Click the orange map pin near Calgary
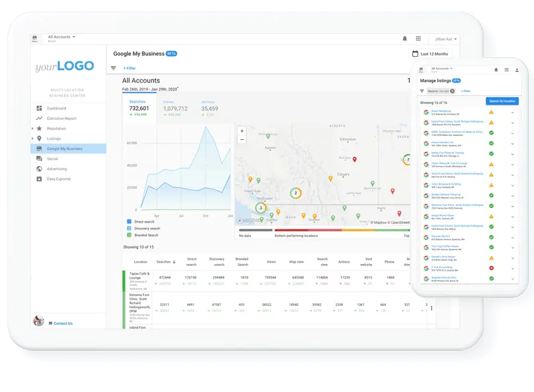 click(x=330, y=179)
